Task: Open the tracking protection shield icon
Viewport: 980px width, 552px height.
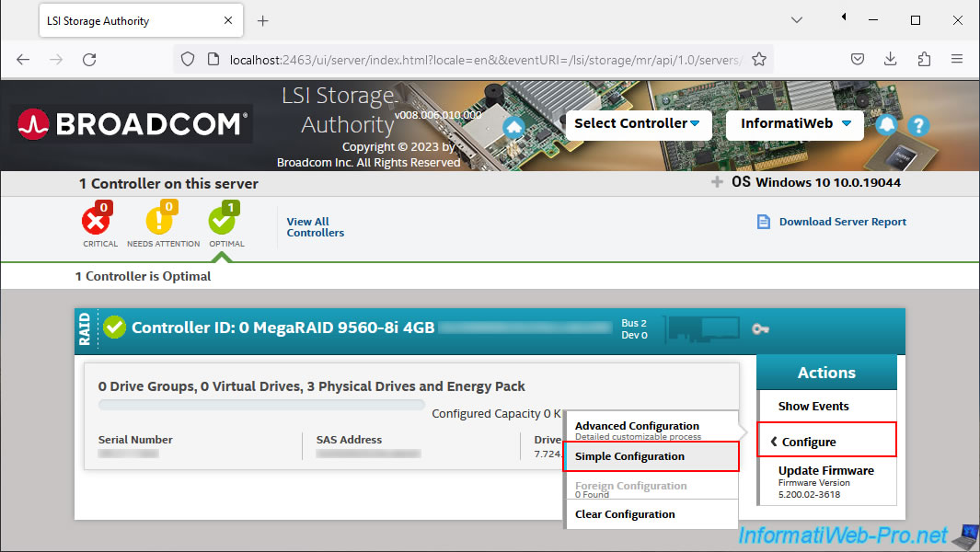Action: pos(188,60)
